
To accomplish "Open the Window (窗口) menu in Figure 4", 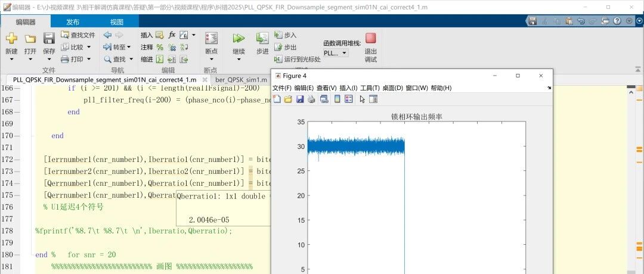I will pyautogui.click(x=417, y=88).
